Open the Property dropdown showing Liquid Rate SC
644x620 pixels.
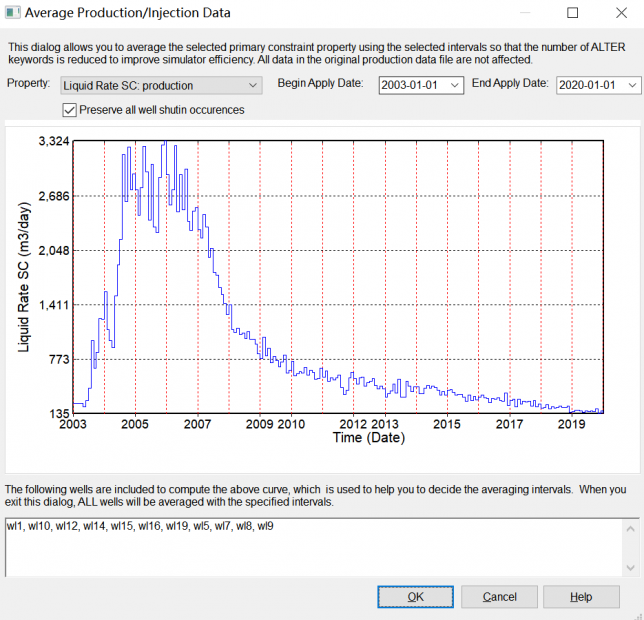point(160,86)
